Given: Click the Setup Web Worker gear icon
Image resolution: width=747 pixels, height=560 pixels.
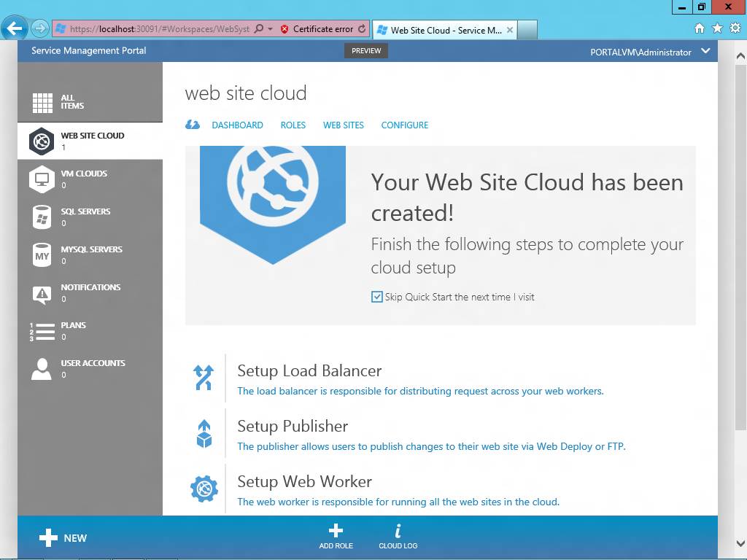Looking at the screenshot, I should coord(204,489).
